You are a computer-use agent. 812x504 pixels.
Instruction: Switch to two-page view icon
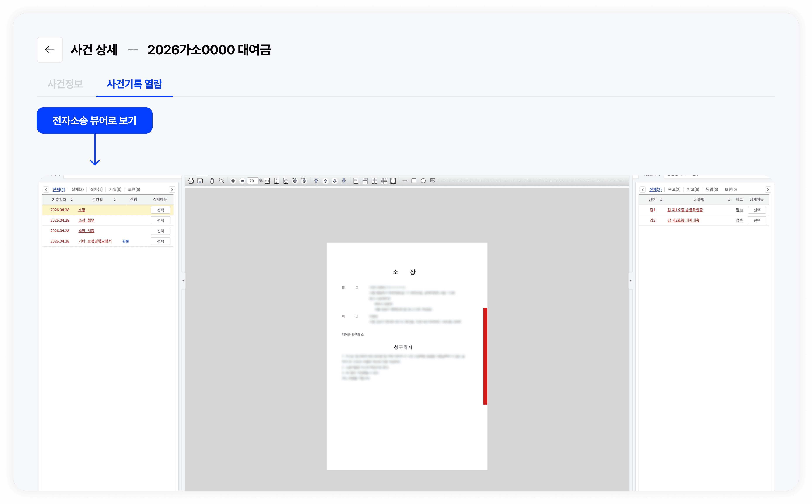pyautogui.click(x=375, y=181)
